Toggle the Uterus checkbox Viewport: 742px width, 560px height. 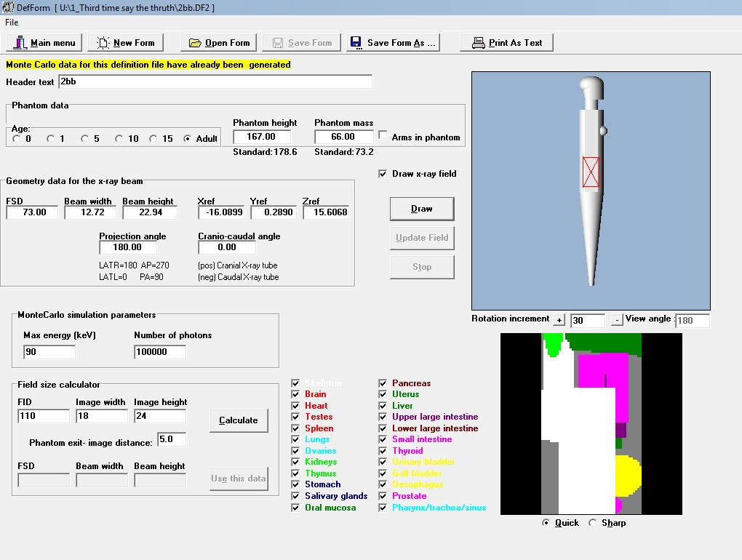(383, 394)
